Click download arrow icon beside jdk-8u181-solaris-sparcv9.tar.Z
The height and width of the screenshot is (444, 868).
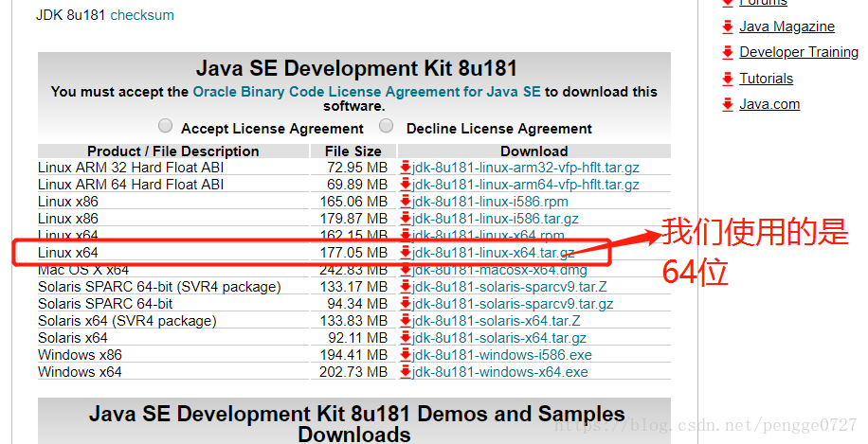(406, 287)
